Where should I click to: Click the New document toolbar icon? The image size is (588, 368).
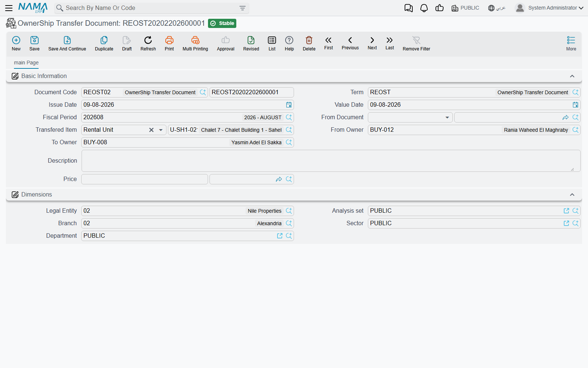16,43
